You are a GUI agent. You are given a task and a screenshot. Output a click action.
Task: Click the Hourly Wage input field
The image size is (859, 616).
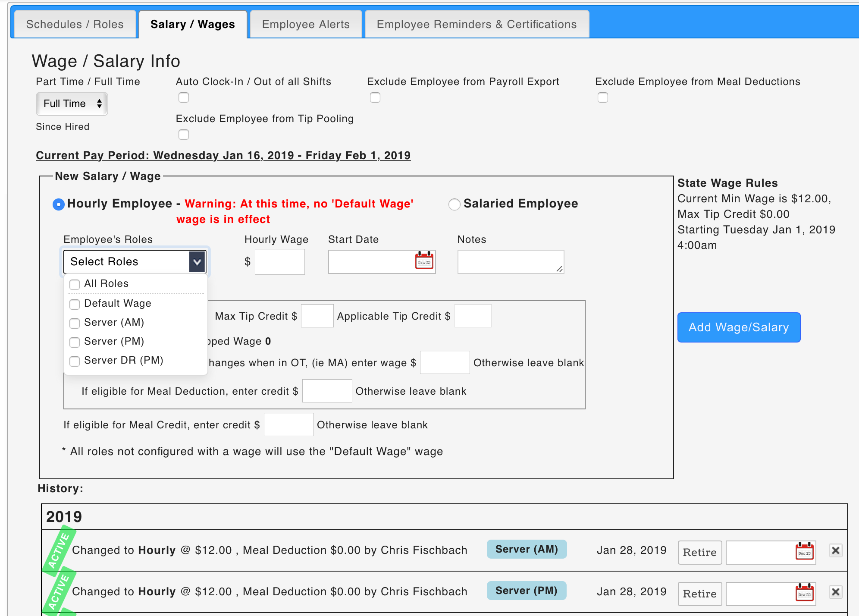[x=279, y=262]
